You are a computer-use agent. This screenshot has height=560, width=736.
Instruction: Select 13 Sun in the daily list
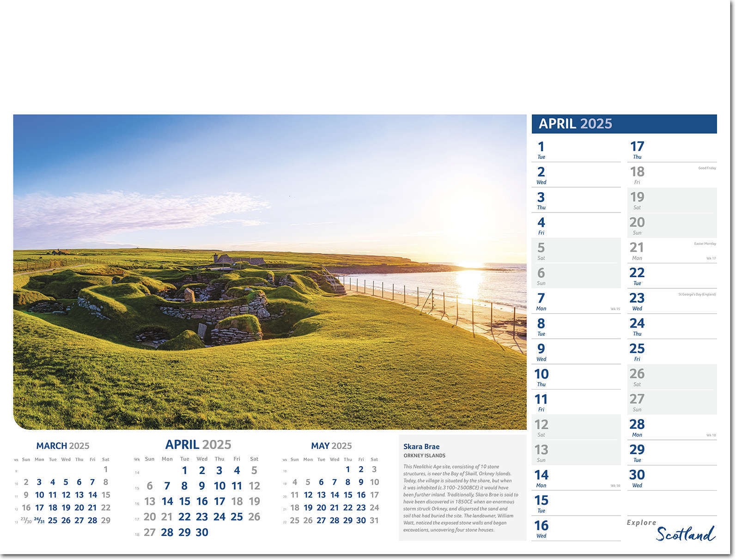pos(576,453)
